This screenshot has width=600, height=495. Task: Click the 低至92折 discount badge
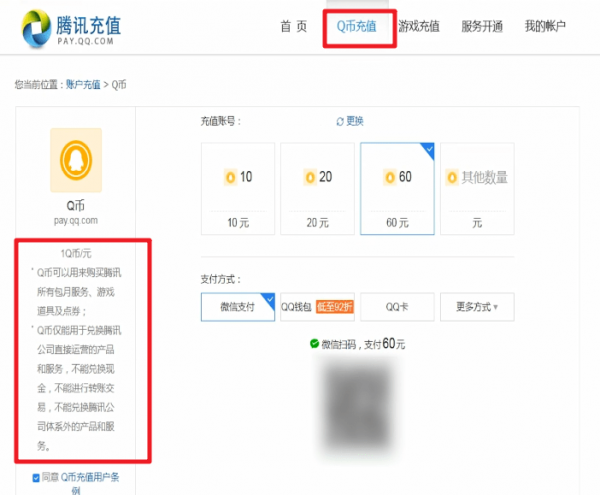(x=334, y=307)
